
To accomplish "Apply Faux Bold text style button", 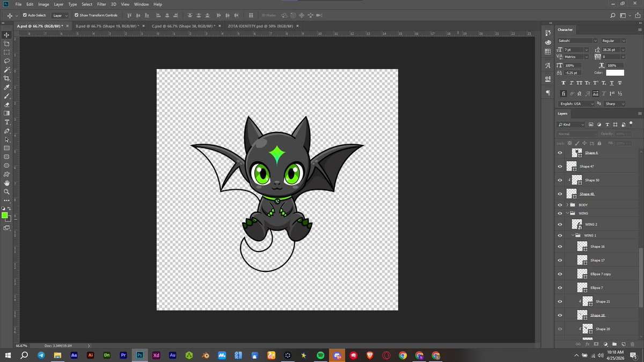I will pyautogui.click(x=563, y=83).
